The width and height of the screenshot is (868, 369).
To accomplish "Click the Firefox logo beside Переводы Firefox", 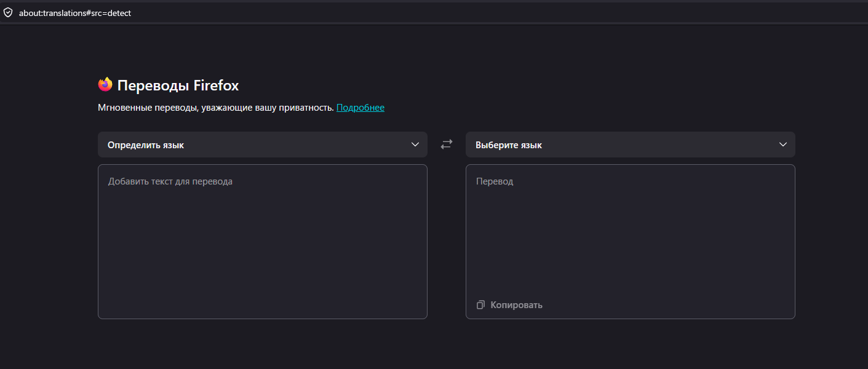I will pyautogui.click(x=105, y=84).
